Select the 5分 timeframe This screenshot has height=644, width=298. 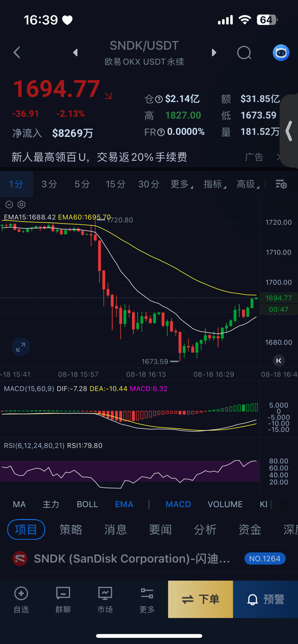[x=82, y=184]
